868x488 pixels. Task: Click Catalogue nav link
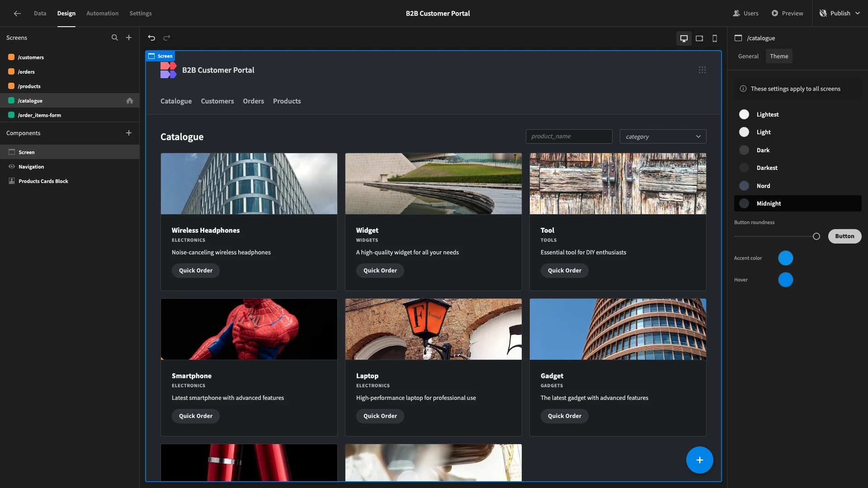tap(176, 101)
